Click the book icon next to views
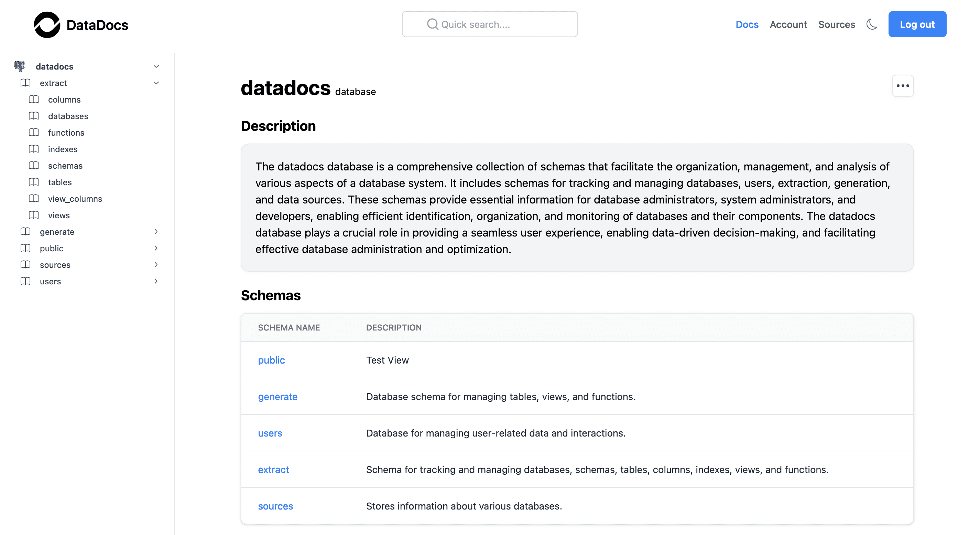Screen dimensions: 980x535 point(34,215)
